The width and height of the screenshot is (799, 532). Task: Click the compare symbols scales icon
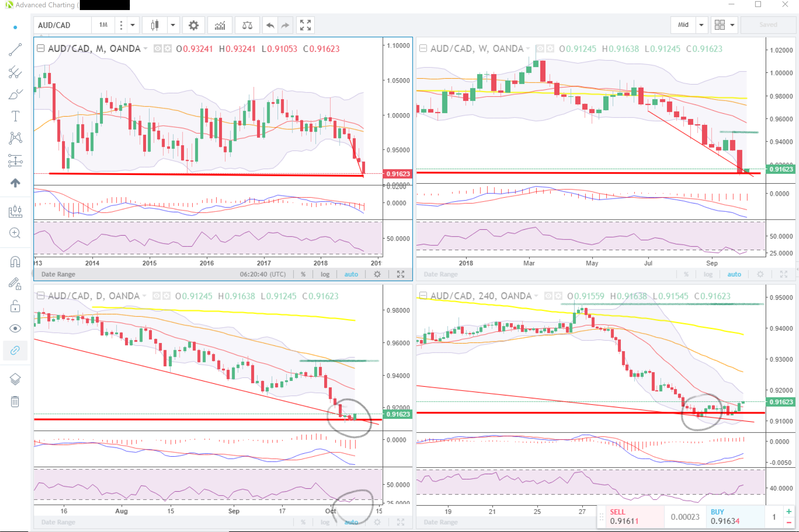(247, 25)
